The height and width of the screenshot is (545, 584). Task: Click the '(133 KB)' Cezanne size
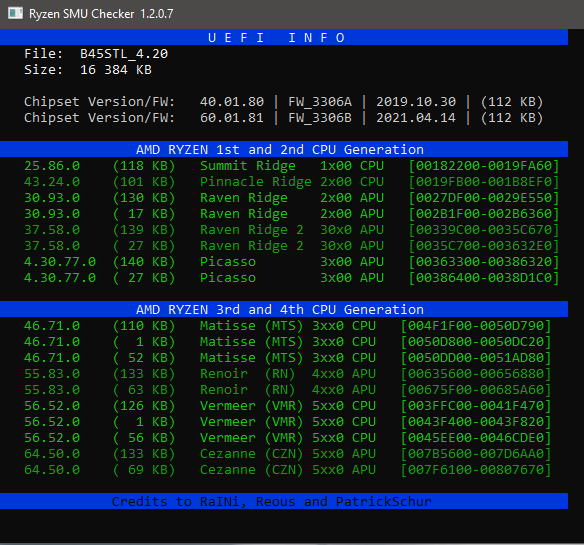pyautogui.click(x=144, y=454)
